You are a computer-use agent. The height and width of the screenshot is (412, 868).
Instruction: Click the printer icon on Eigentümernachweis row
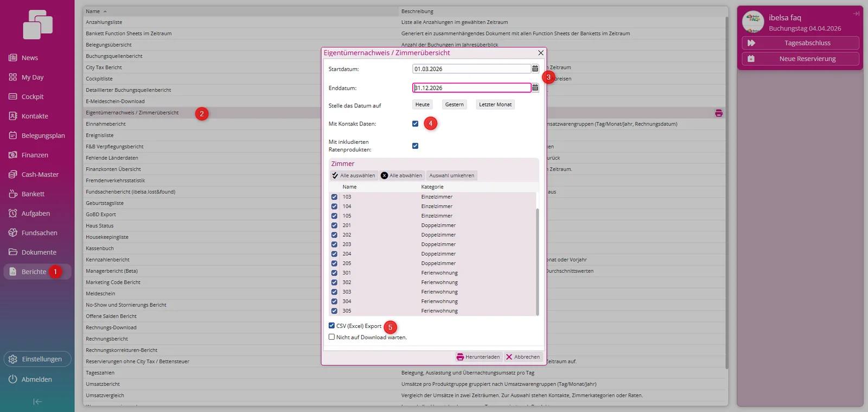pyautogui.click(x=718, y=113)
